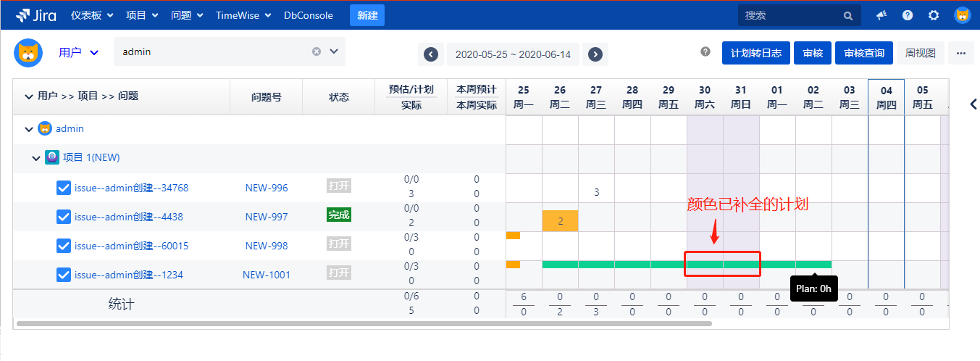This screenshot has height=361, width=980.
Task: Open the TimeWise menu
Action: (243, 15)
